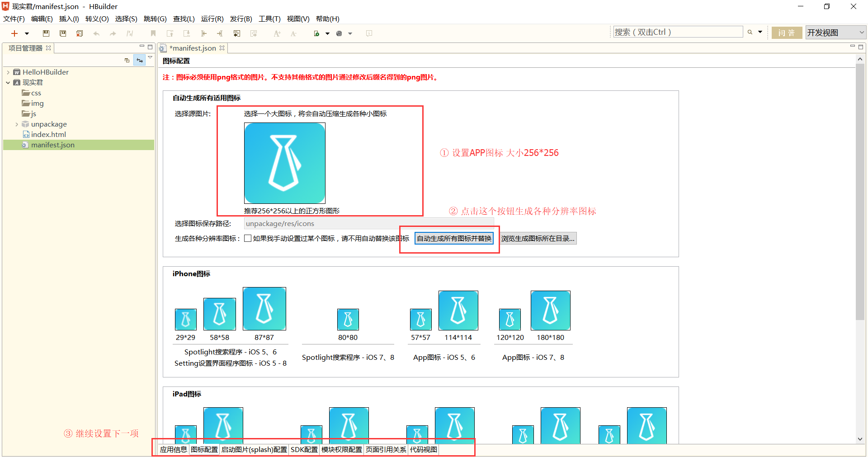Image resolution: width=868 pixels, height=457 pixels.
Task: Open the 发行(B) menu
Action: [241, 19]
